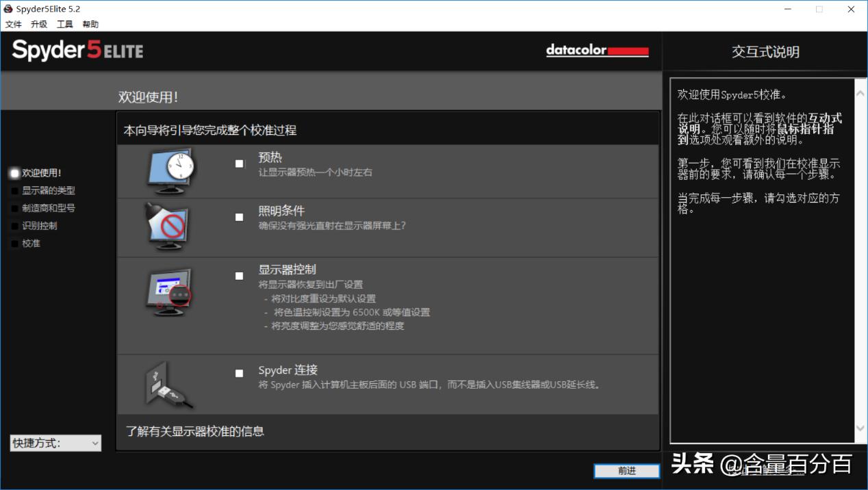This screenshot has width=868, height=490.
Task: Open the 文件 menu
Action: (12, 24)
